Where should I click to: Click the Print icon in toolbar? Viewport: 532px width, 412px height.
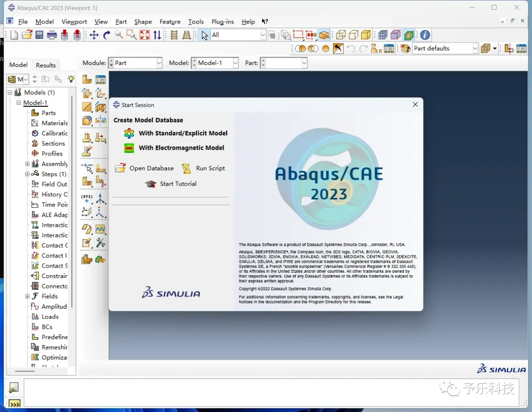(52, 35)
